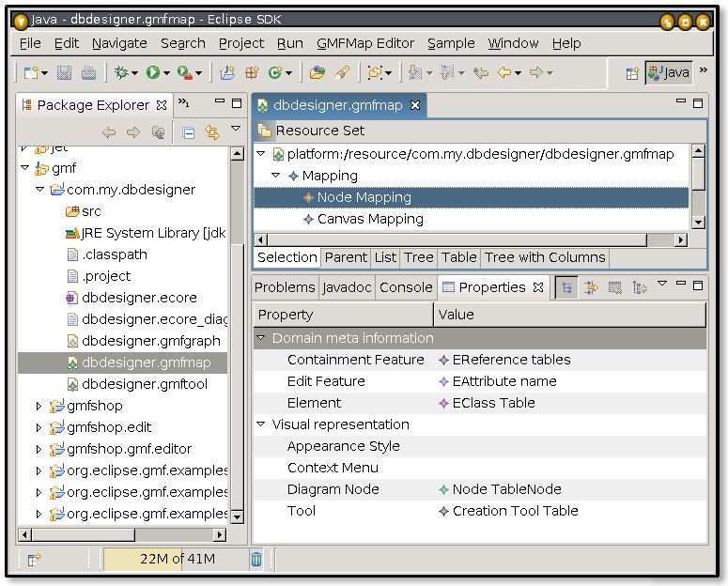Open the Sample menu
The height and width of the screenshot is (586, 728).
click(x=451, y=43)
